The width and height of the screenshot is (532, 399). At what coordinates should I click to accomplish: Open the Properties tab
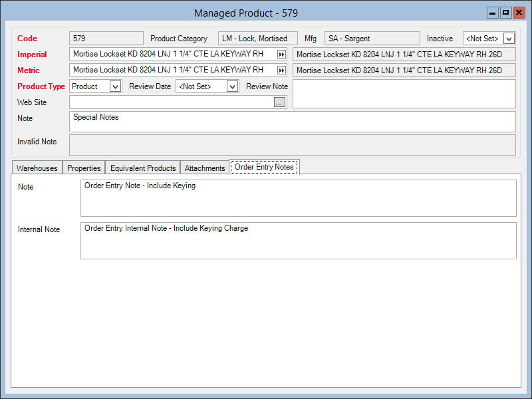pos(84,168)
